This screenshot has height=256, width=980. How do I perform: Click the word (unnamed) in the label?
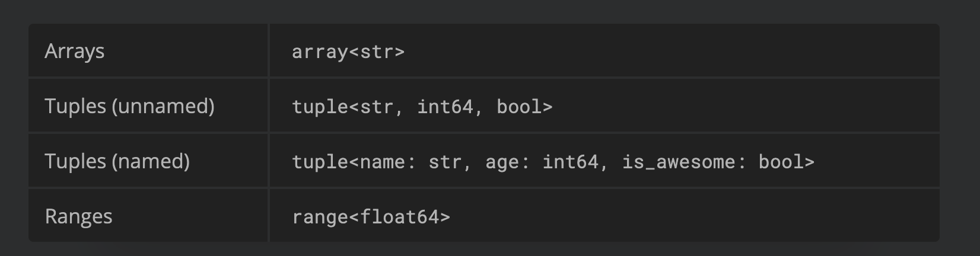coord(163,107)
